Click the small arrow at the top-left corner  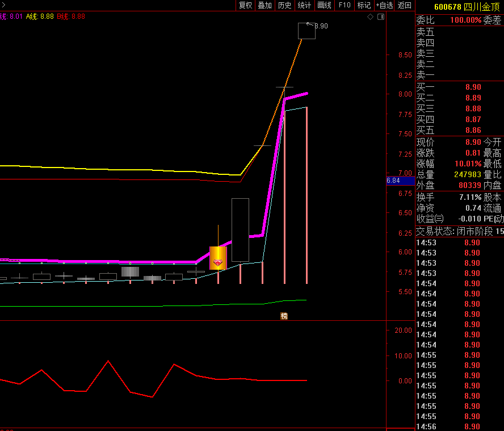(3, 5)
